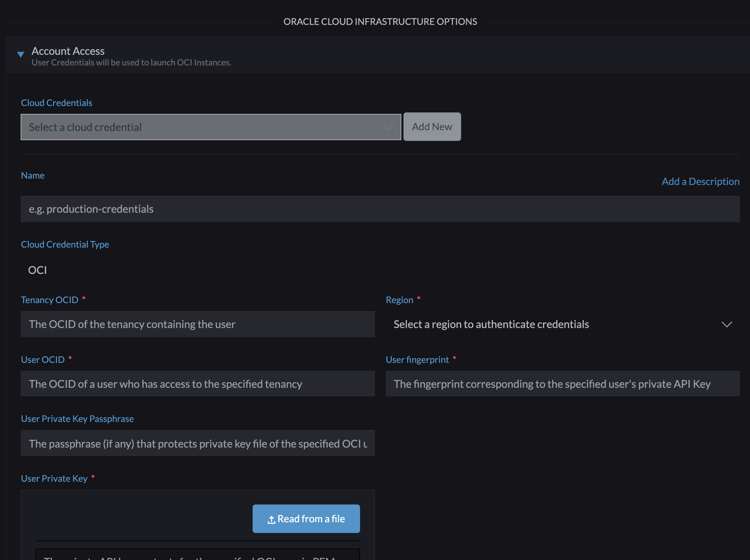
Task: Click the Tenancy OCID input field
Action: pyautogui.click(x=197, y=324)
